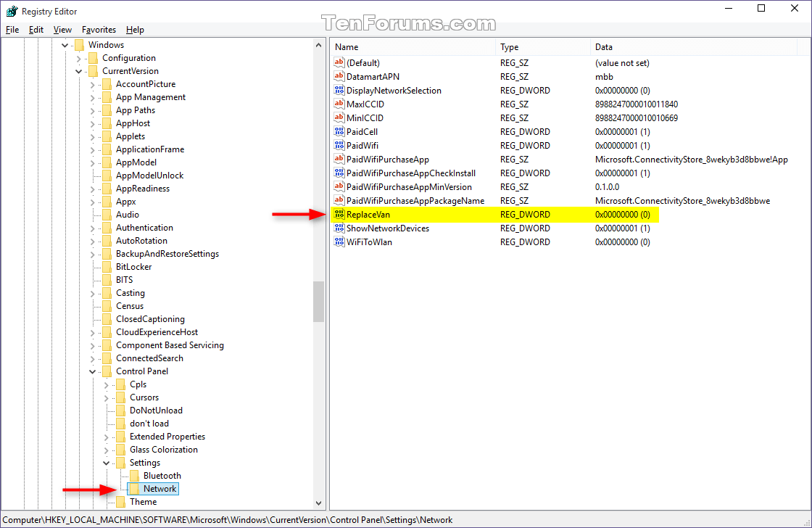Click the DWORD icon beside PaidWifi

339,145
